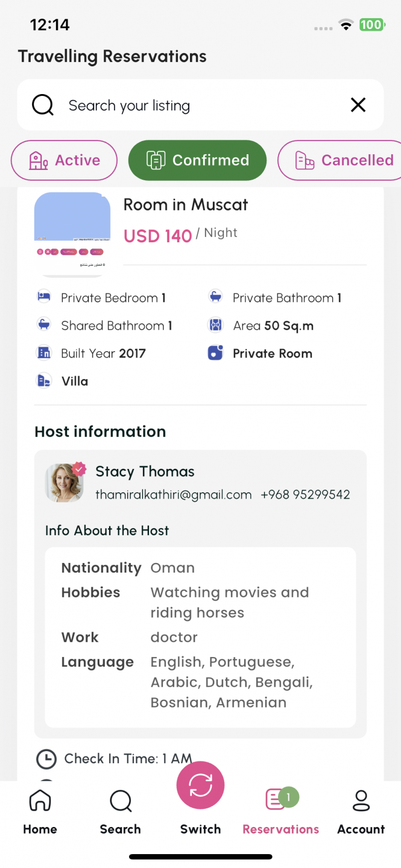Open Stacy Thomas host profile photo
401x868 pixels.
coord(65,483)
